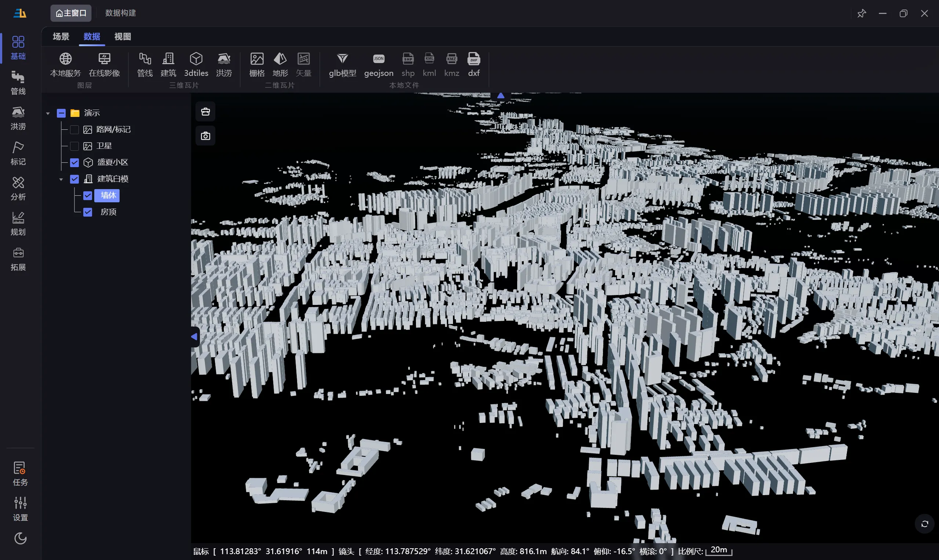Click the 3dtiles cube icon
This screenshot has width=939, height=560.
pyautogui.click(x=196, y=59)
